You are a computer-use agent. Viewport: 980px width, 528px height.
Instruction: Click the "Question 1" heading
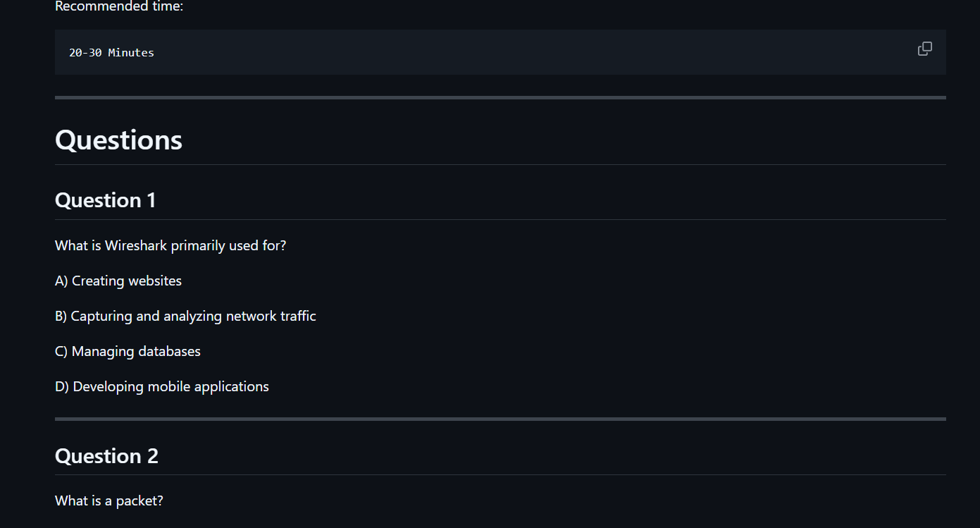106,200
